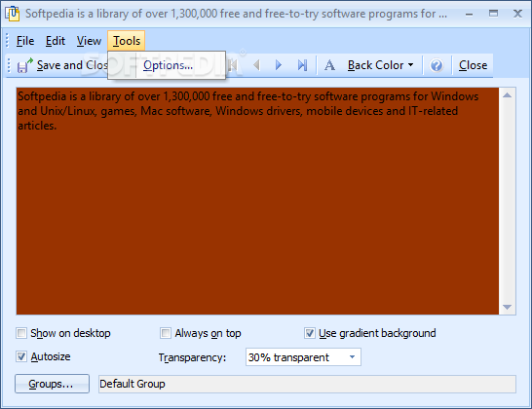The width and height of the screenshot is (532, 409).
Task: Go to the previous note arrow
Action: tap(256, 65)
